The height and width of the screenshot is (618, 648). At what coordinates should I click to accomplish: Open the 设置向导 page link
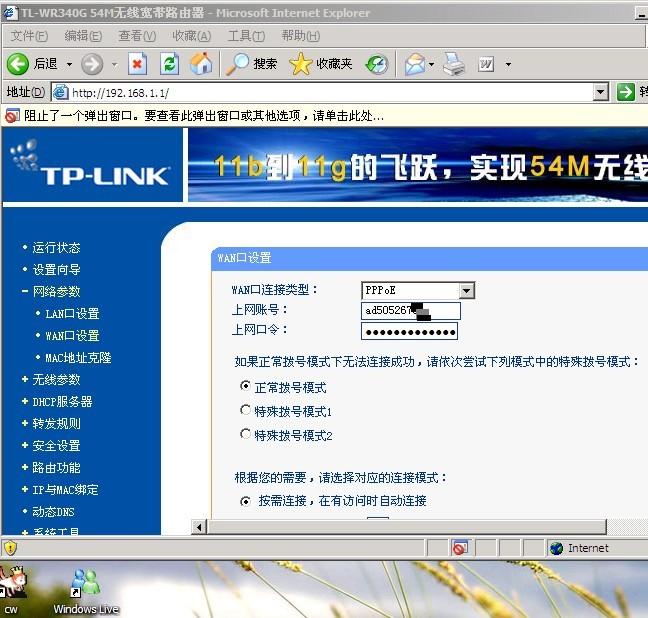click(56, 270)
